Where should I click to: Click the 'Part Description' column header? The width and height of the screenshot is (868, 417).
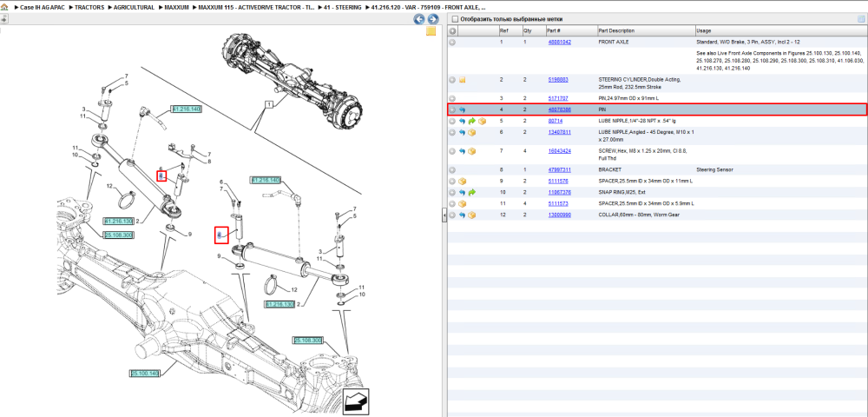pos(646,31)
